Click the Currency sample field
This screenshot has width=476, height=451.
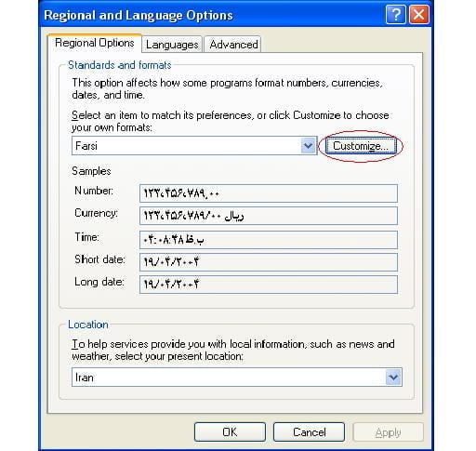tap(269, 216)
